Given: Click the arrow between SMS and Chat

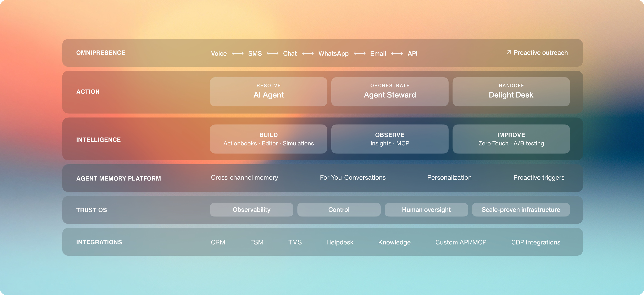Looking at the screenshot, I should [x=272, y=53].
